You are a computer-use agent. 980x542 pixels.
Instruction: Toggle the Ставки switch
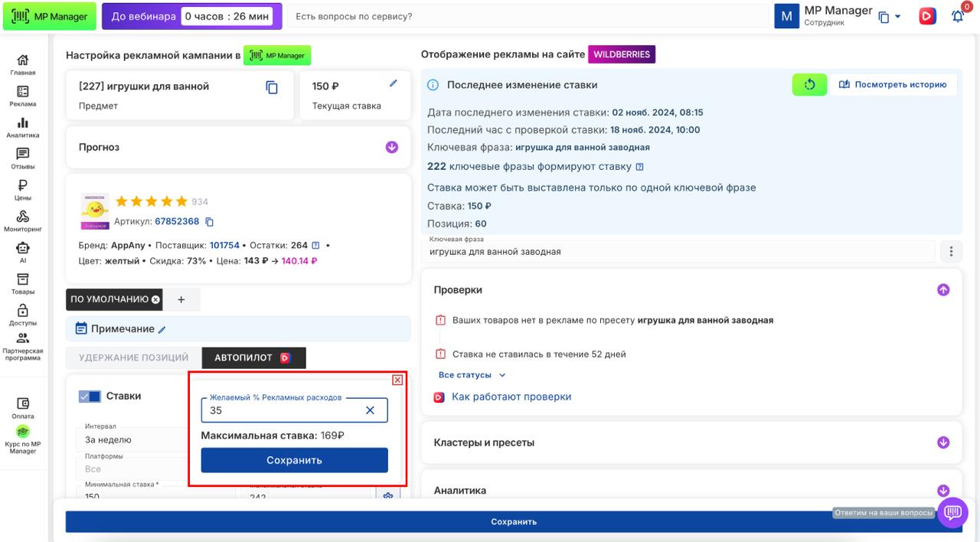(x=90, y=397)
